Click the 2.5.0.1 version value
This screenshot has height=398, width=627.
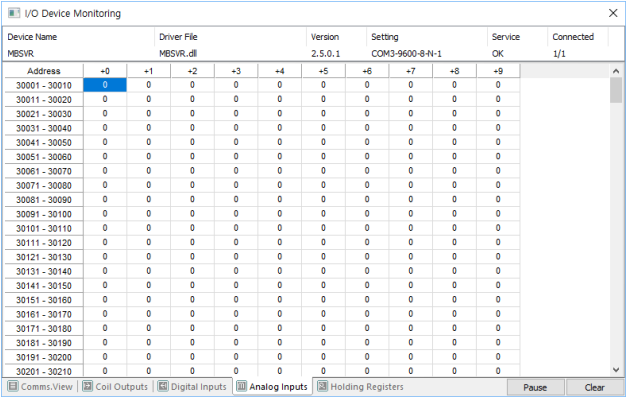[325, 54]
